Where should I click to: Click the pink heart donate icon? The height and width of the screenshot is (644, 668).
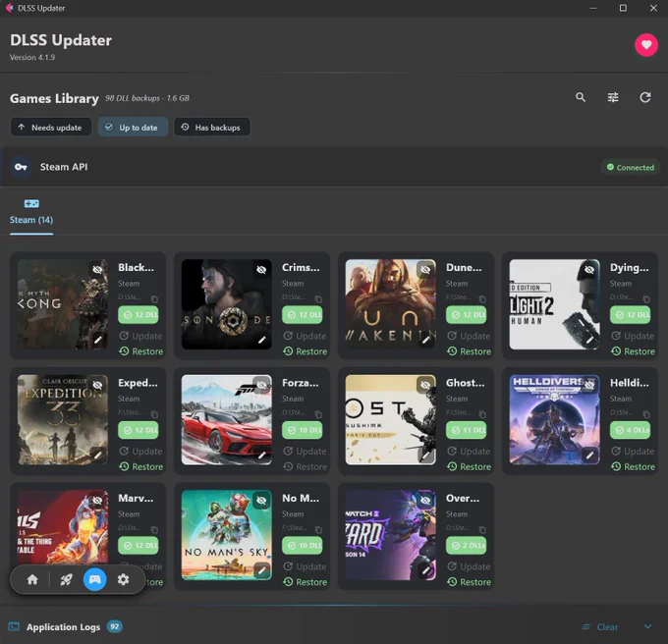coord(646,45)
